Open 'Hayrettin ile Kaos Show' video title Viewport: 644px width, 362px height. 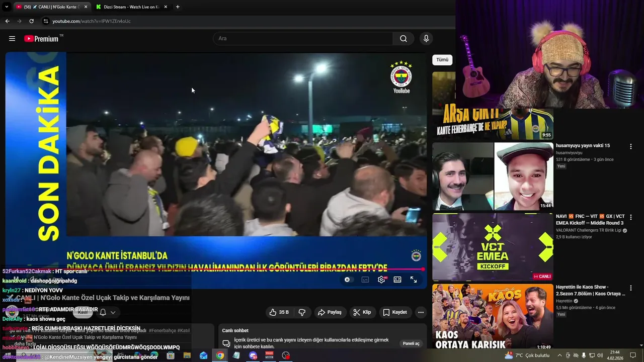pyautogui.click(x=590, y=291)
